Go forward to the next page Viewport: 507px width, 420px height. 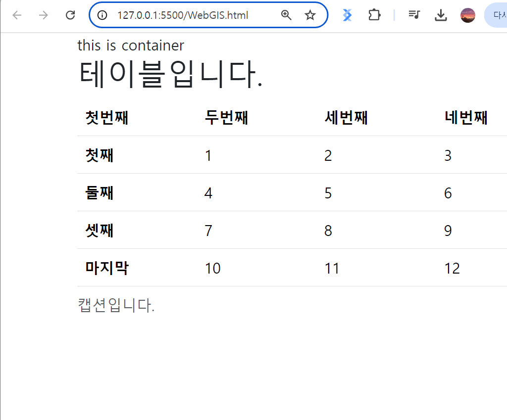(x=43, y=15)
